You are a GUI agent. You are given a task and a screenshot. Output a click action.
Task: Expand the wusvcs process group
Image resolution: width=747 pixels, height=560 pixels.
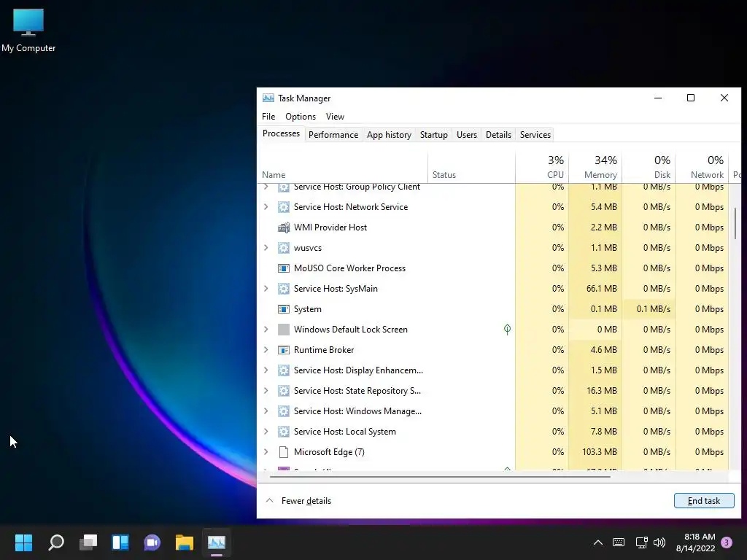pyautogui.click(x=266, y=248)
